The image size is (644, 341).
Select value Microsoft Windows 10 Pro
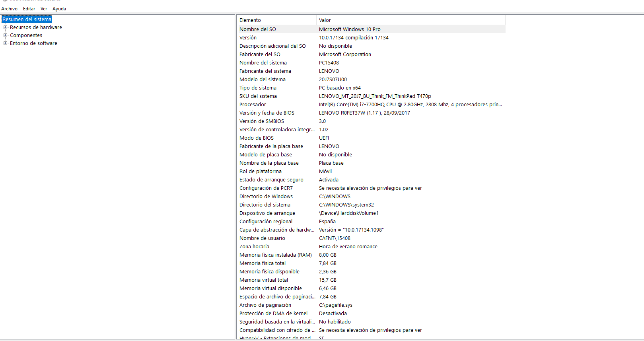tap(350, 29)
